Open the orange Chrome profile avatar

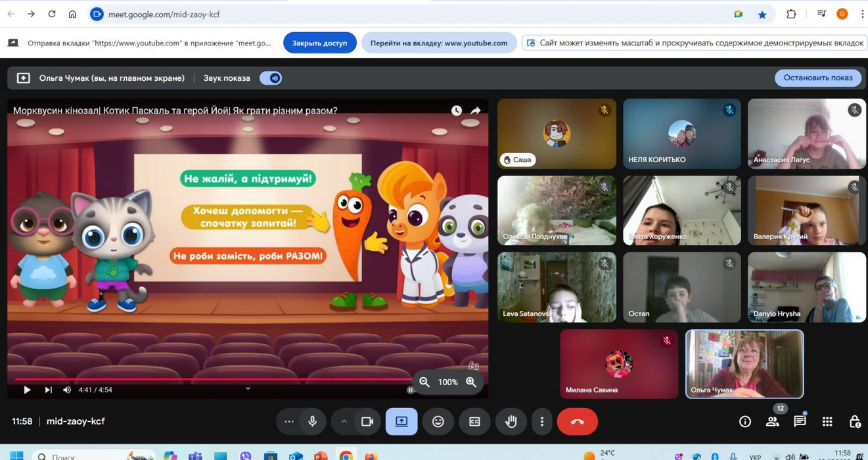point(842,14)
